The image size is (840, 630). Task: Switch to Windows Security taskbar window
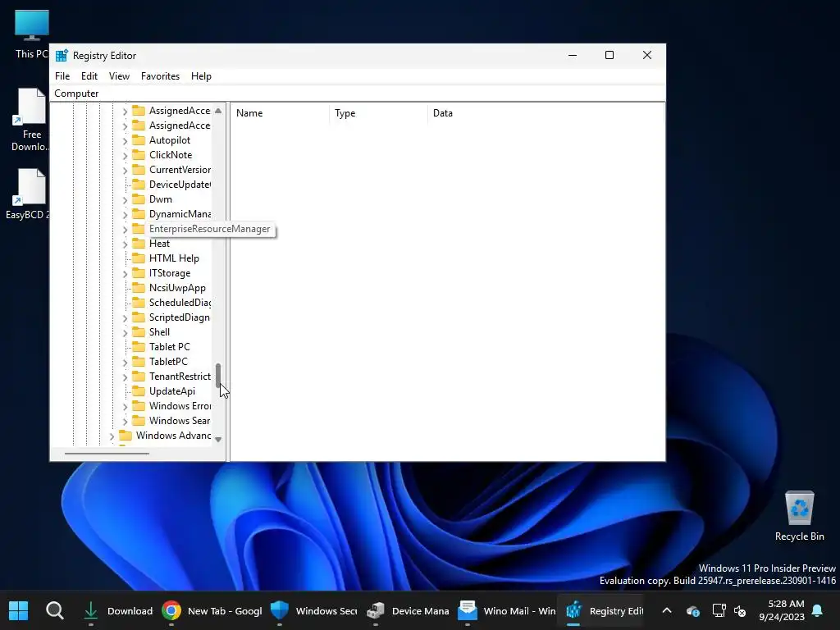click(x=314, y=610)
